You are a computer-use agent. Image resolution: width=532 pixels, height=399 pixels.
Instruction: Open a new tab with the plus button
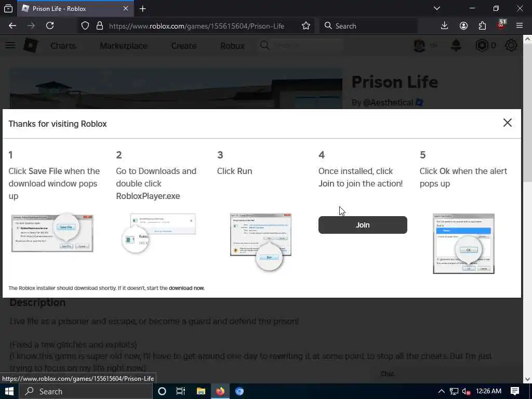coord(143,9)
